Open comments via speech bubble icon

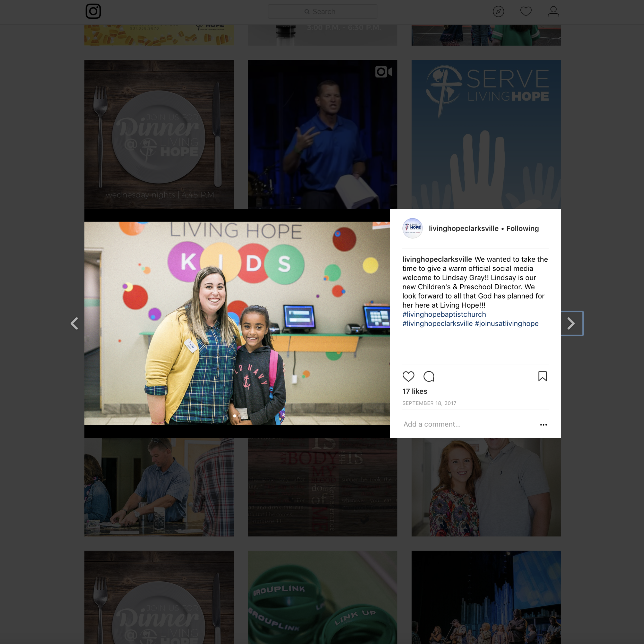(x=429, y=376)
